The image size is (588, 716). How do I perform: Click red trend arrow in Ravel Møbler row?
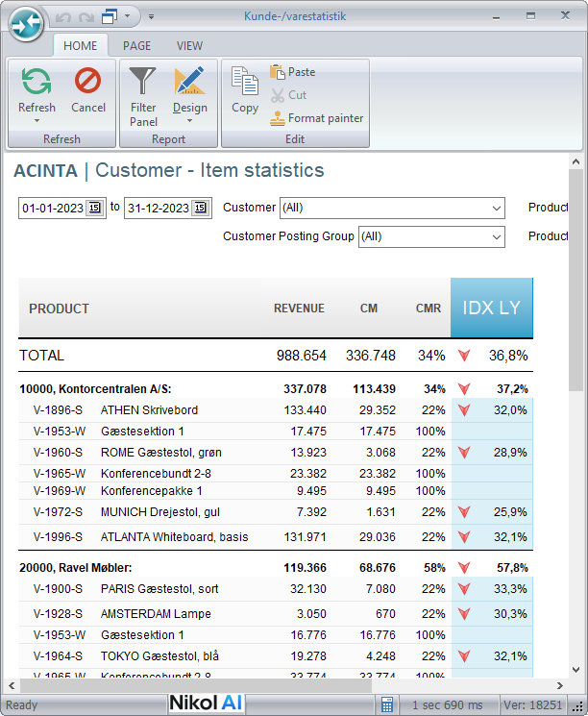coord(464,568)
